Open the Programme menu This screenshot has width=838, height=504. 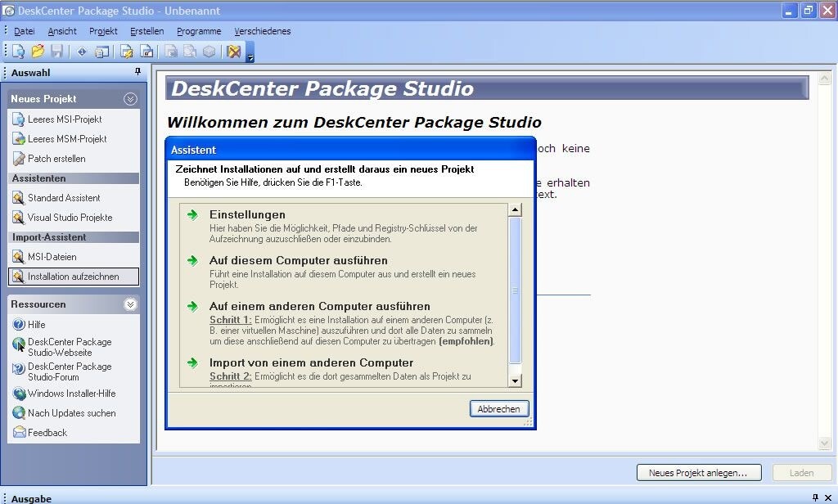tap(199, 31)
